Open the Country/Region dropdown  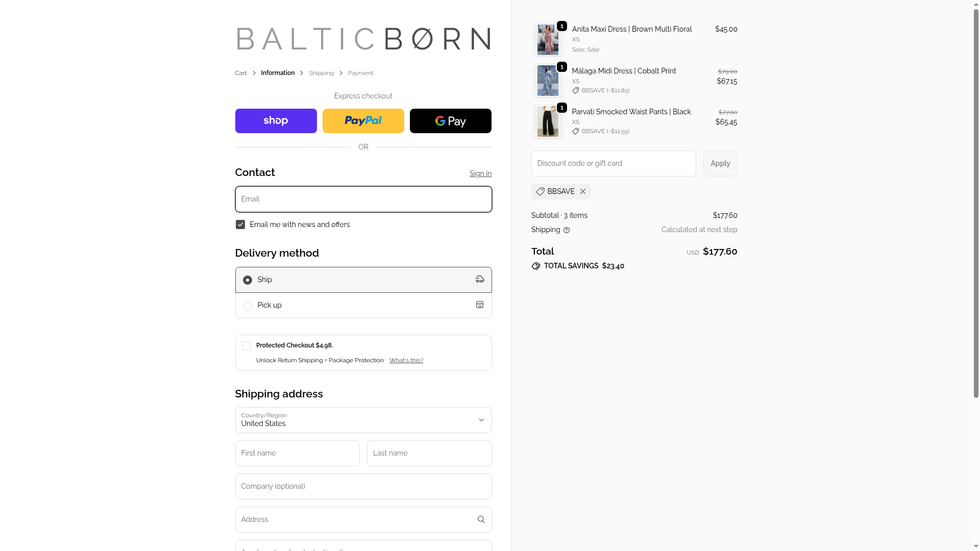click(x=363, y=420)
